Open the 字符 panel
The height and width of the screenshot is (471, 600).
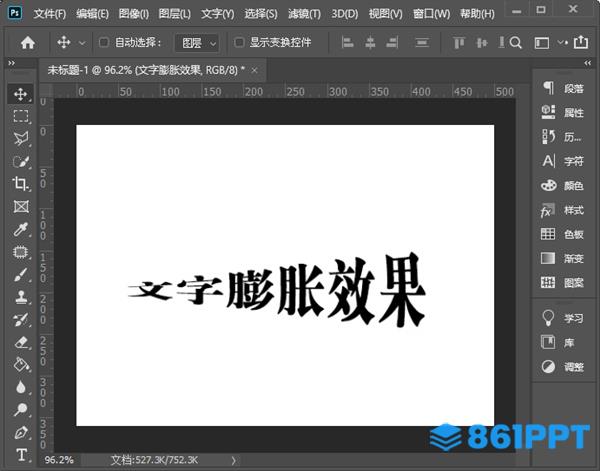click(563, 161)
